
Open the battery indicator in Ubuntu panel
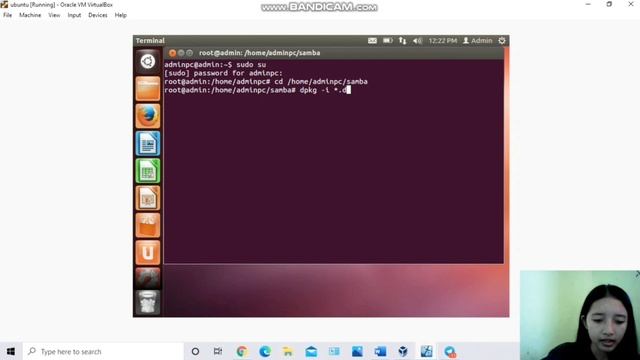387,40
